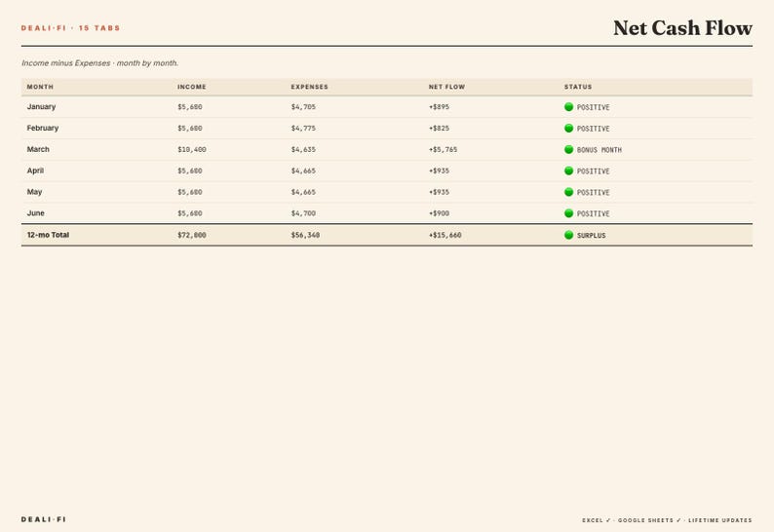Click the DEALI·FI footer logo text

click(44, 519)
